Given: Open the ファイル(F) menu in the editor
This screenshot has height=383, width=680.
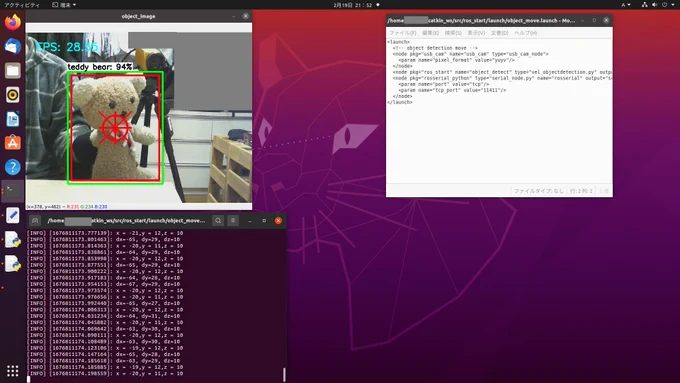Looking at the screenshot, I should (x=402, y=33).
